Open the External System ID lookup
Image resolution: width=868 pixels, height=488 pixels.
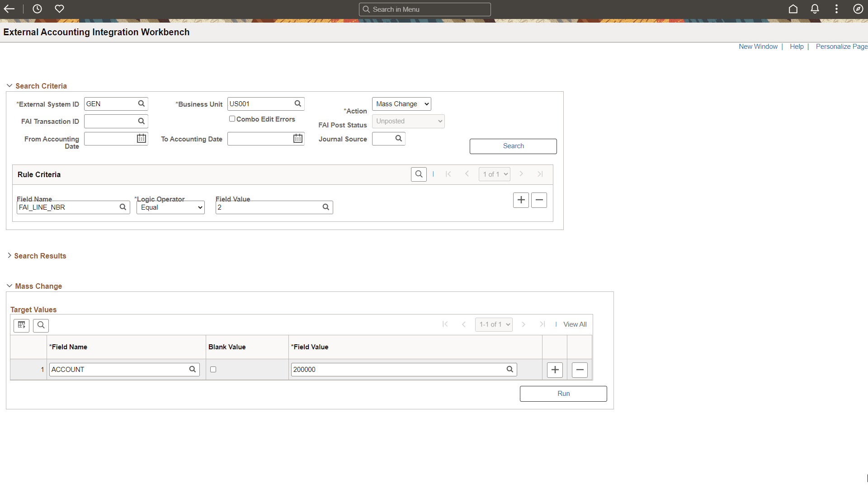141,103
